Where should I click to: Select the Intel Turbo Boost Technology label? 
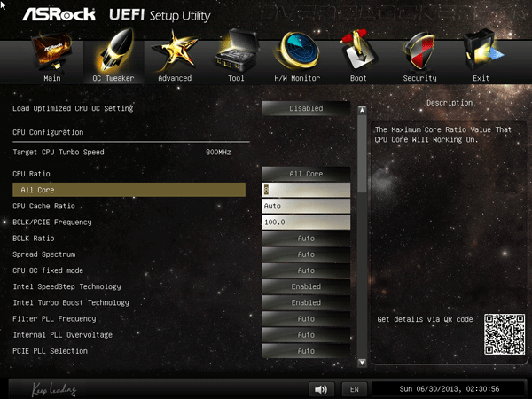(x=71, y=302)
